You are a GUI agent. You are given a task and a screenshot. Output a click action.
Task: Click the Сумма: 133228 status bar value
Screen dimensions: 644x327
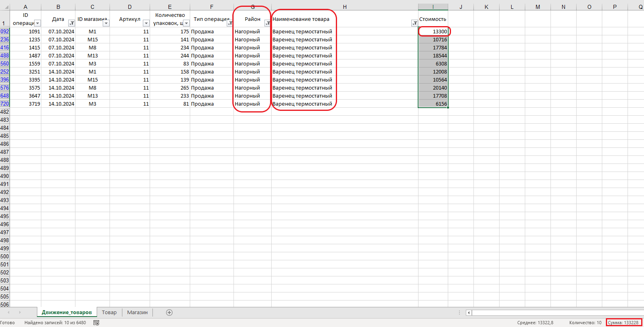click(623, 323)
